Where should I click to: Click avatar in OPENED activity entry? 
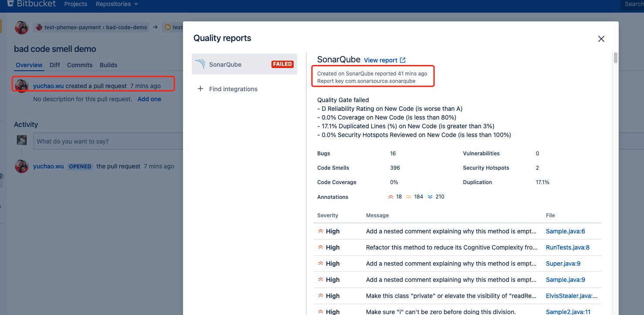22,166
